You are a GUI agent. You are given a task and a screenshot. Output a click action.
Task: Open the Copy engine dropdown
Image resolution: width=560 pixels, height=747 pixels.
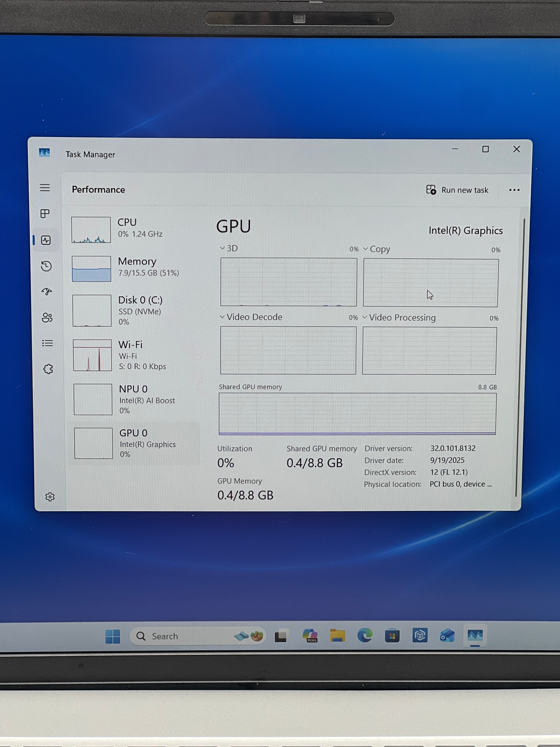[x=376, y=249]
